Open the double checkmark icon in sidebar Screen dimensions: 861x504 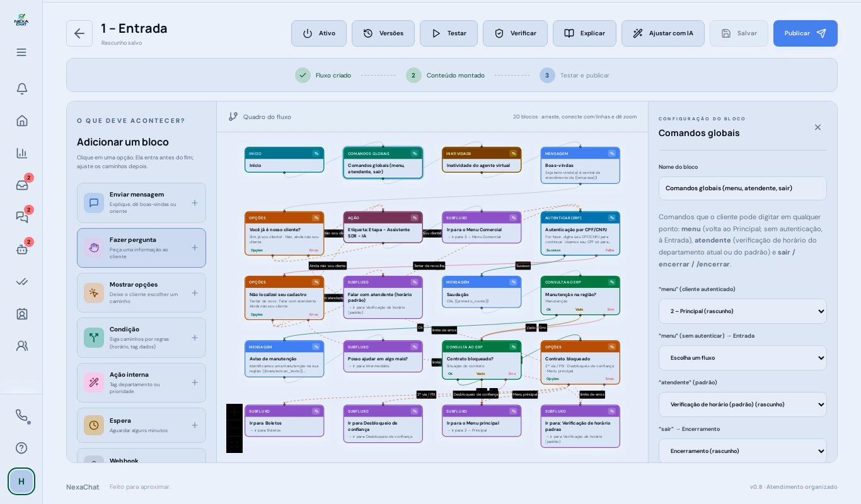21,281
